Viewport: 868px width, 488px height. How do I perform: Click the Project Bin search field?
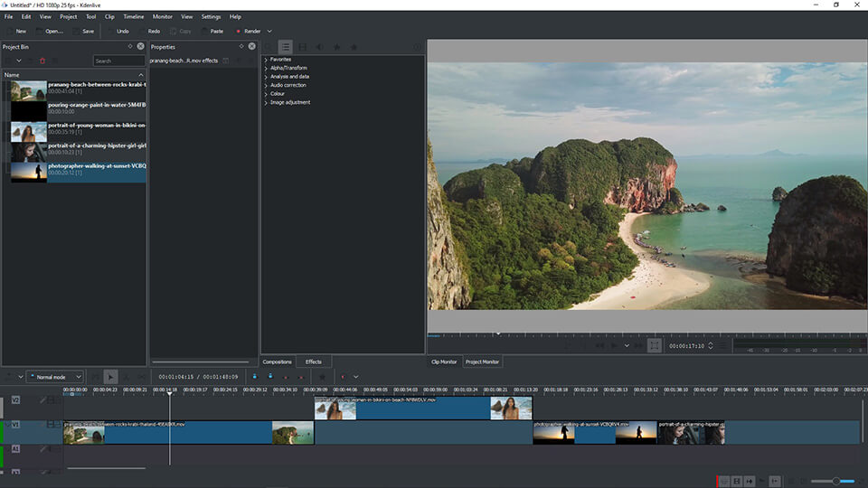click(118, 61)
